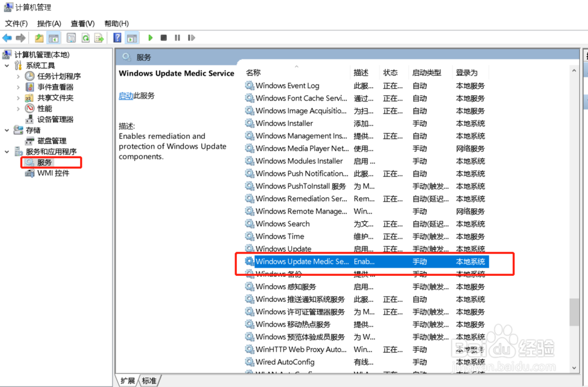The height and width of the screenshot is (387, 588).
Task: Click gear icon of Windows Remediation Service
Action: tap(249, 199)
